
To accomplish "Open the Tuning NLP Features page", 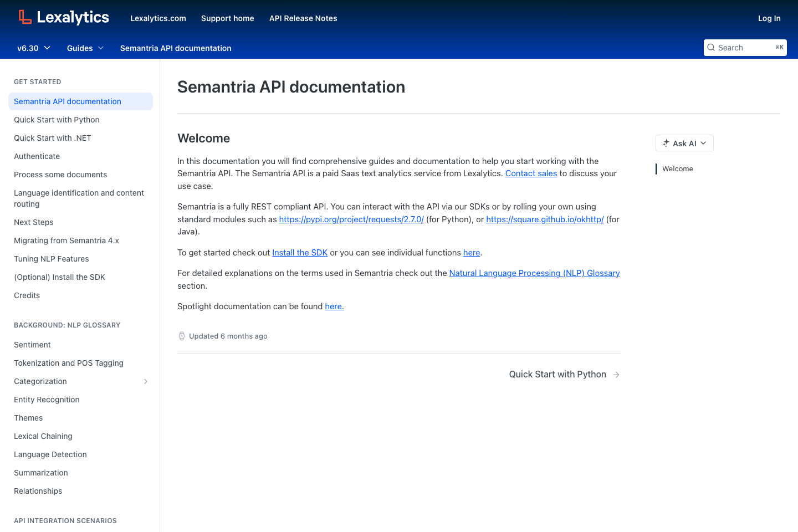I will click(x=51, y=259).
